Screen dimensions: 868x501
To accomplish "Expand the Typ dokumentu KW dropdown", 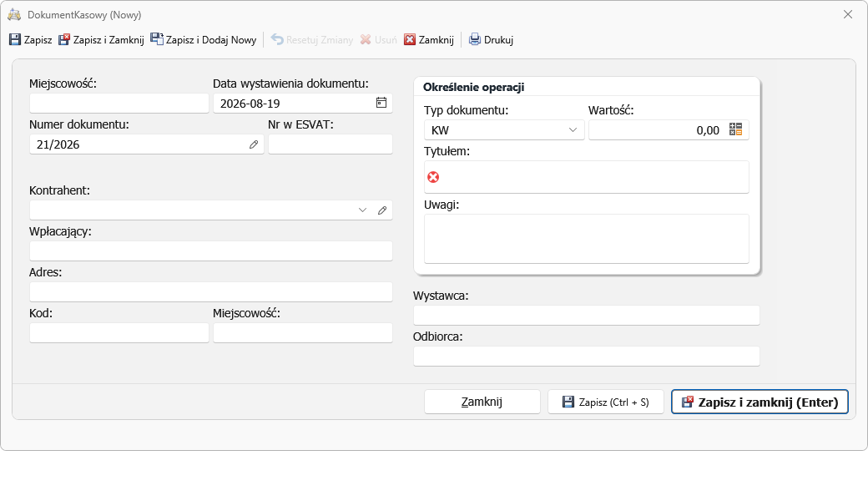I will point(573,130).
